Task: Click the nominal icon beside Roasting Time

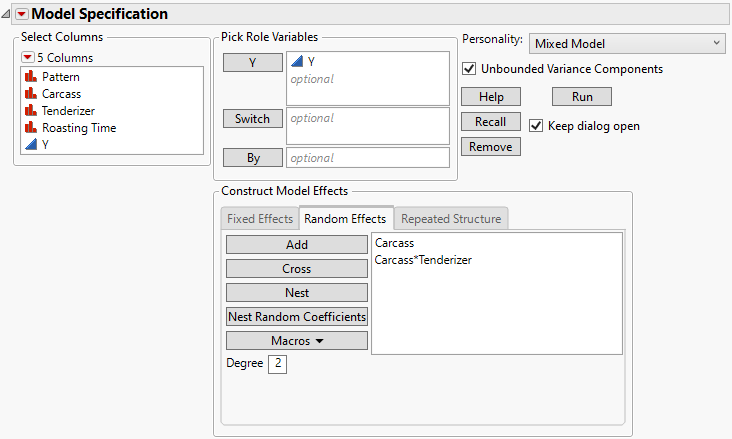Action: 31,127
